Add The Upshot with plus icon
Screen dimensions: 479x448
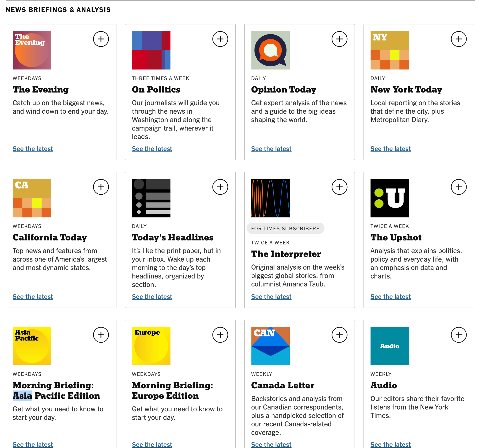tap(459, 187)
